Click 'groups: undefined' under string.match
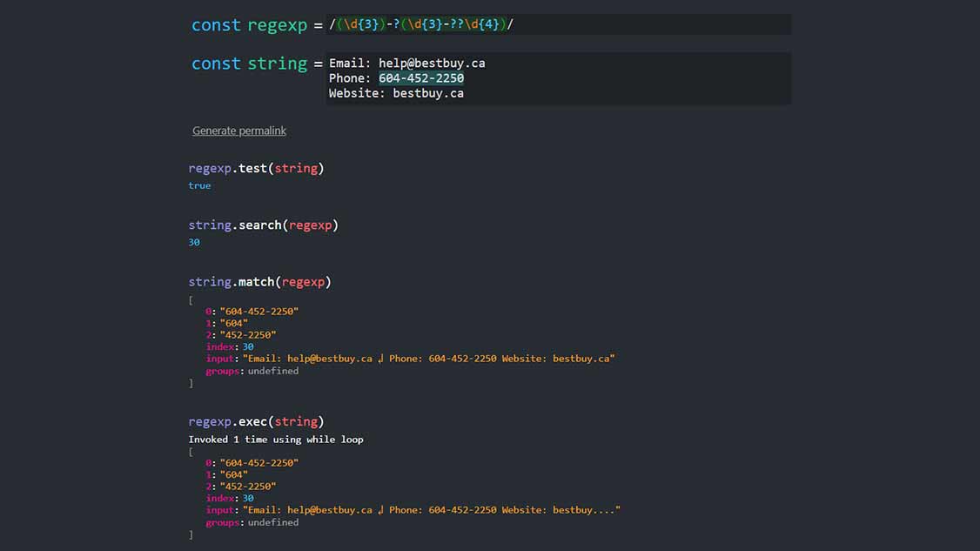 pos(252,371)
